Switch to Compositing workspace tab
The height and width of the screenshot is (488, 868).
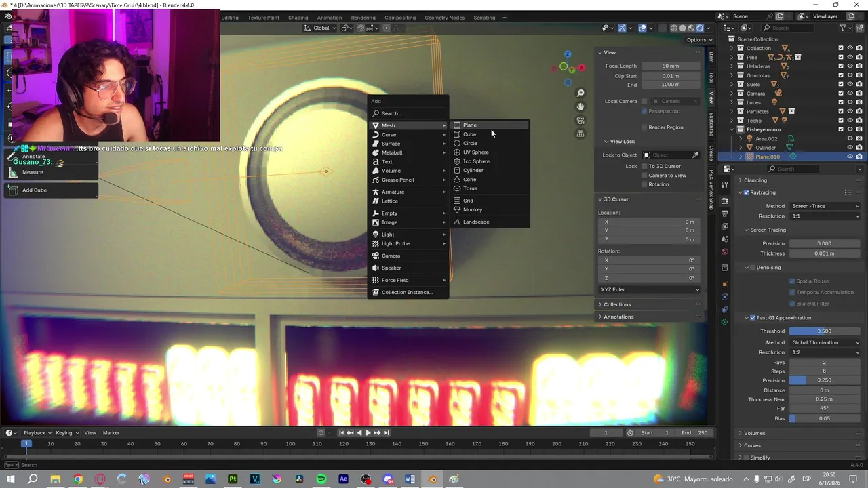pos(399,18)
